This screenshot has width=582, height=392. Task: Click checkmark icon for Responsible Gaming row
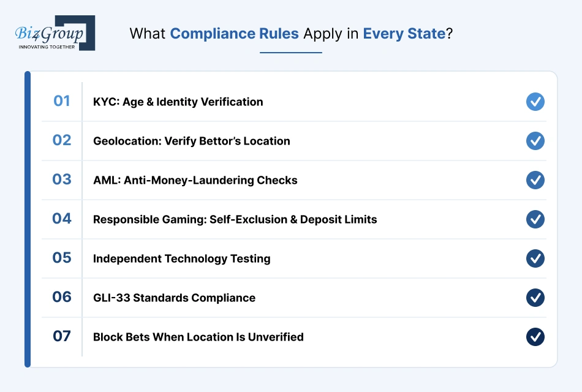pos(535,219)
